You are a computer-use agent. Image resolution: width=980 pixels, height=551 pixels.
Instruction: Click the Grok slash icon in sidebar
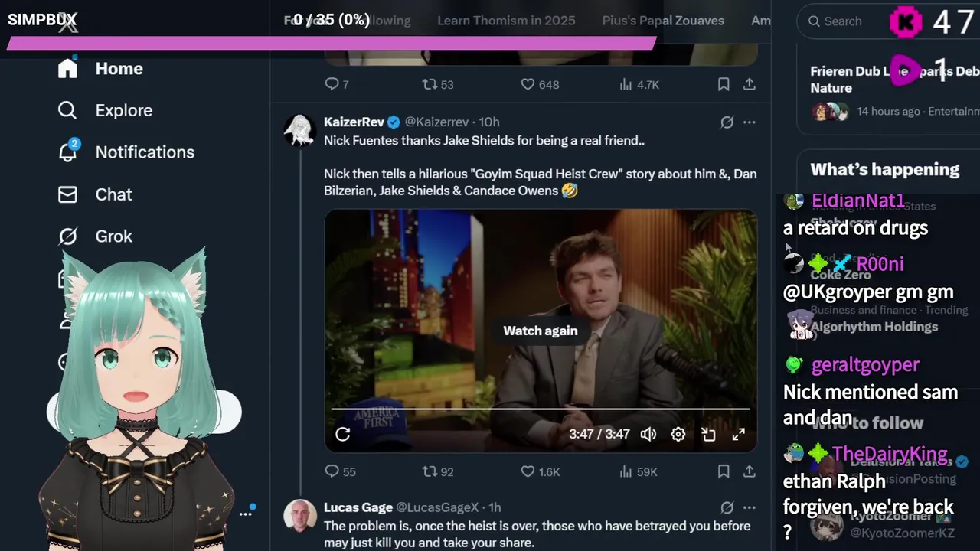(67, 236)
